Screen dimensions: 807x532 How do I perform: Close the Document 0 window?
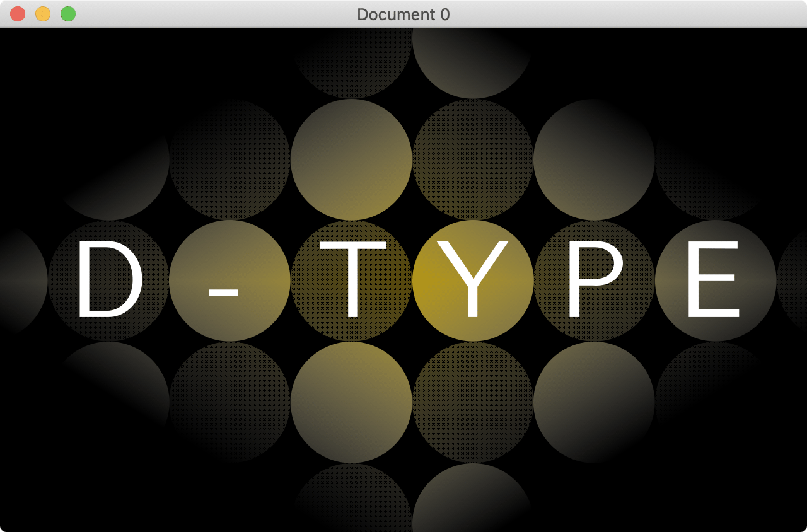(18, 14)
